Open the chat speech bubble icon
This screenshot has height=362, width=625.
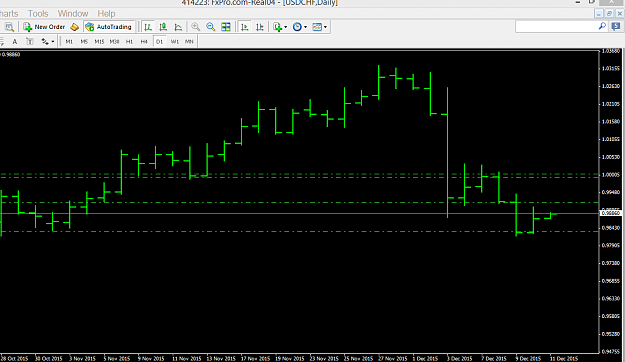point(616,27)
